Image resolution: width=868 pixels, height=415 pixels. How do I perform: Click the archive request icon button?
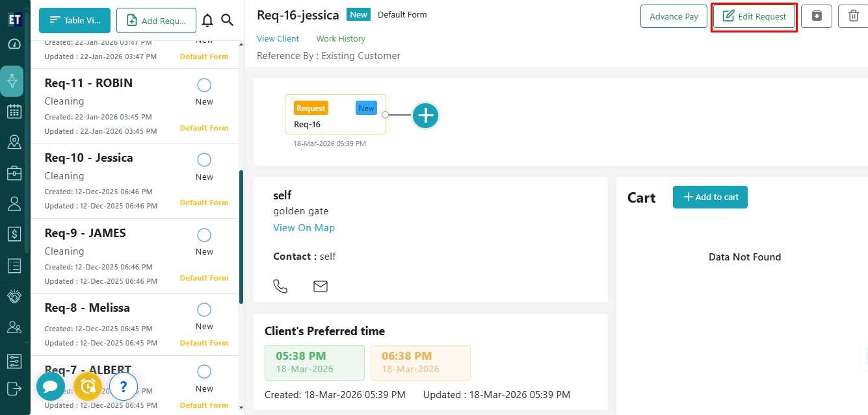coord(817,16)
